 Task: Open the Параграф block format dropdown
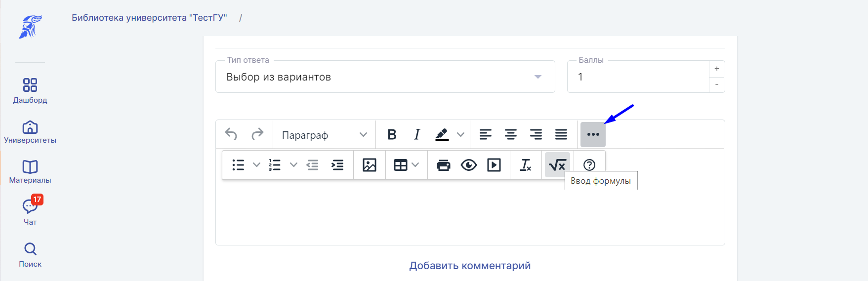(325, 135)
